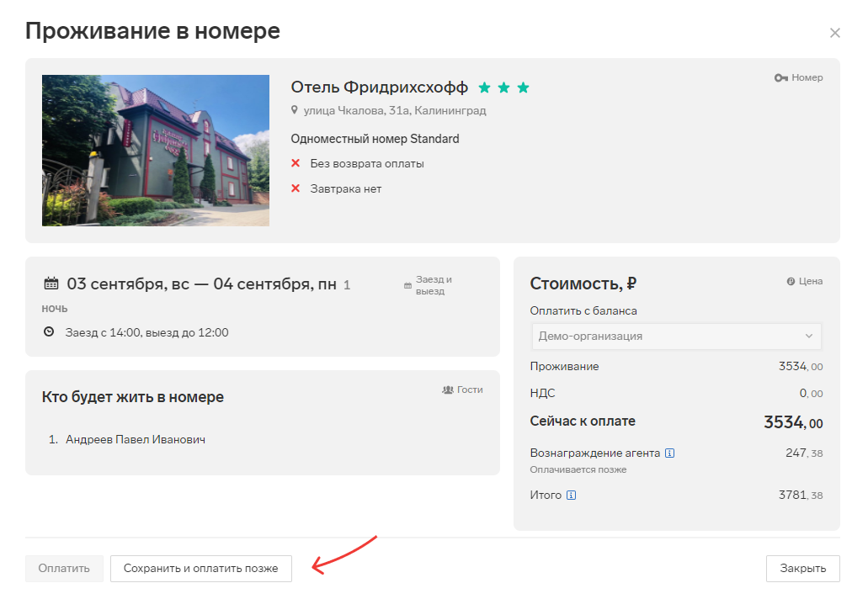Select guest Андреев Павел Иванович
The width and height of the screenshot is (868, 599).
coord(136,440)
